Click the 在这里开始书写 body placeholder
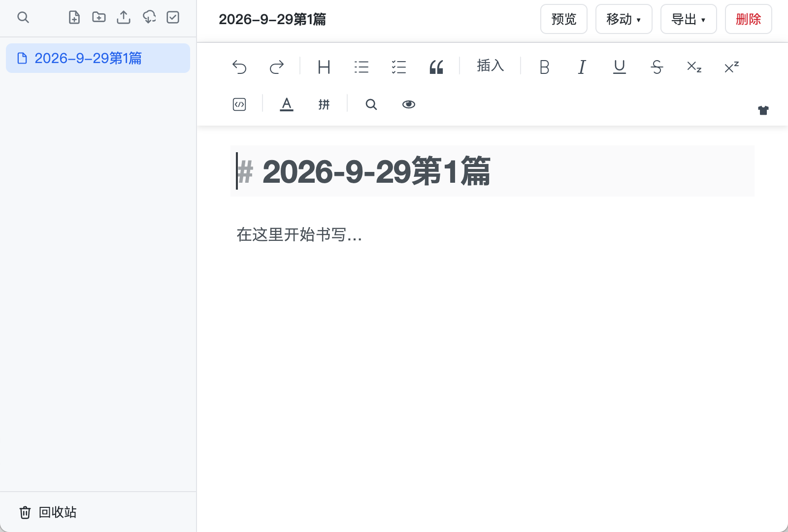 click(299, 234)
